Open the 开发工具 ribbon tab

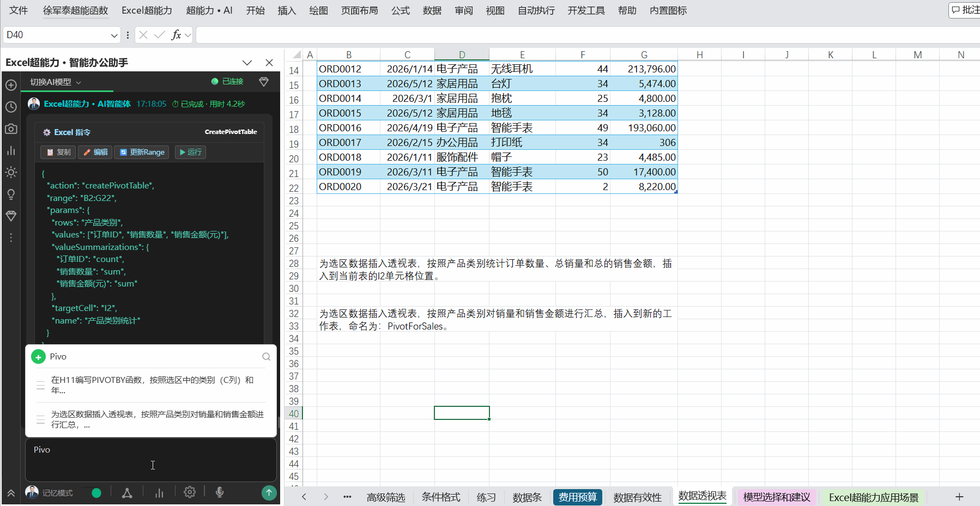coord(586,10)
